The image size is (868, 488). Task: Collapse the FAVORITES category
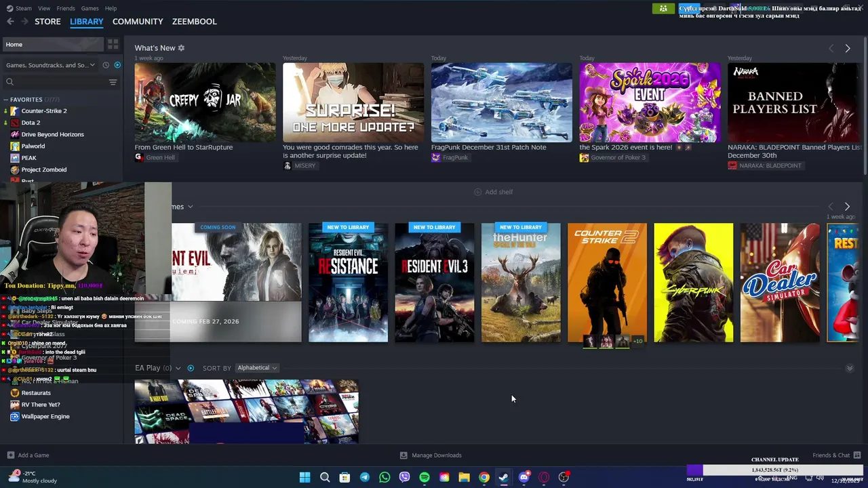pos(5,100)
